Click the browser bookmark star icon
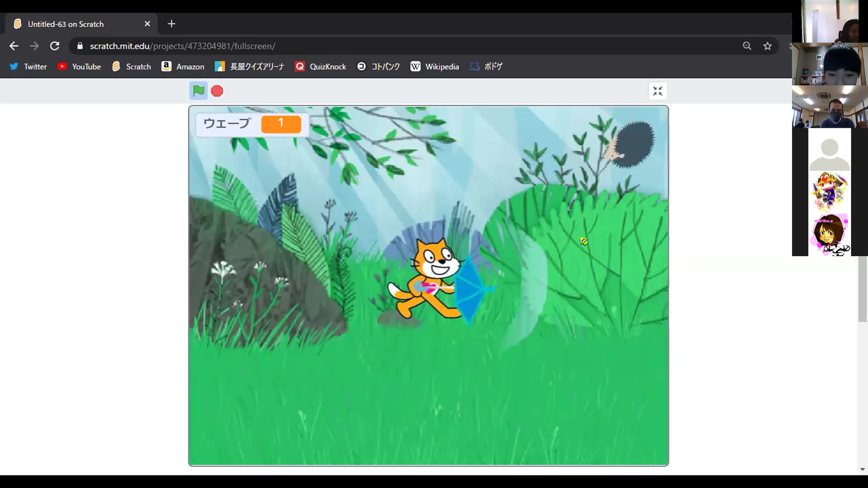This screenshot has height=488, width=868. (769, 46)
